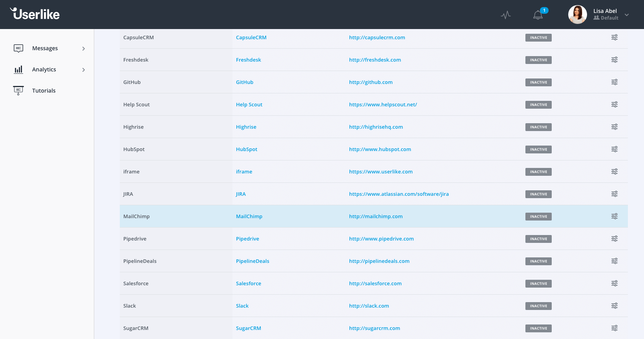Click the INACTIVE badge for HubSpot

click(538, 149)
